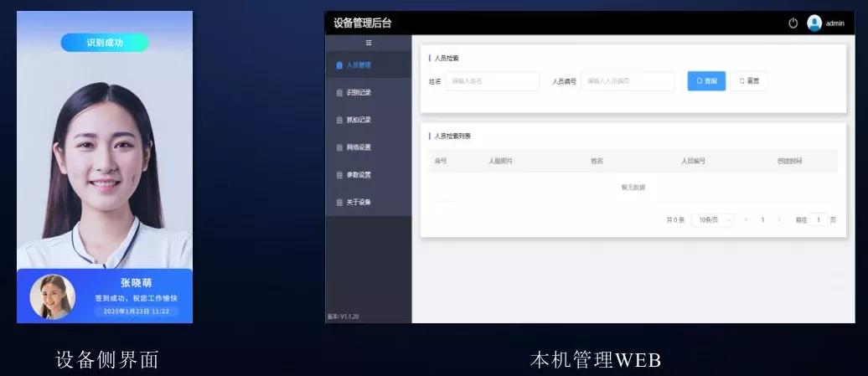This screenshot has width=868, height=376.
Task: Focus the 姓名 name input field
Action: pos(492,81)
